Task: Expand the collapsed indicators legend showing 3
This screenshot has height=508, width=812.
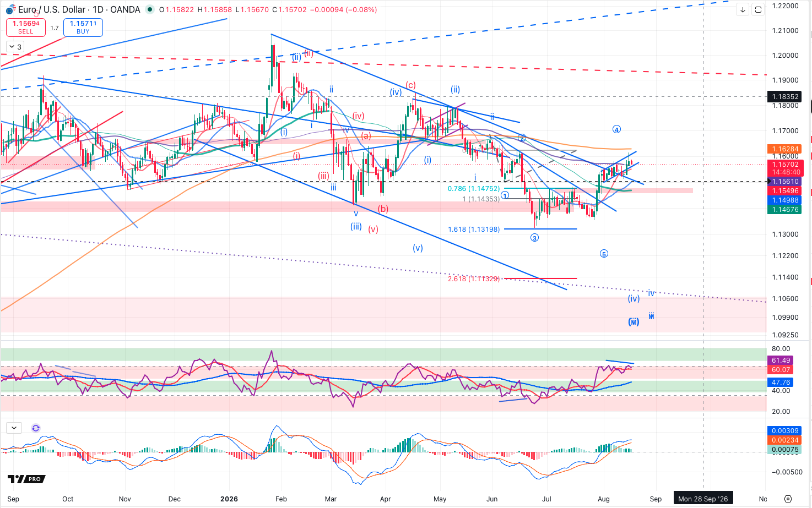Action: click(15, 47)
